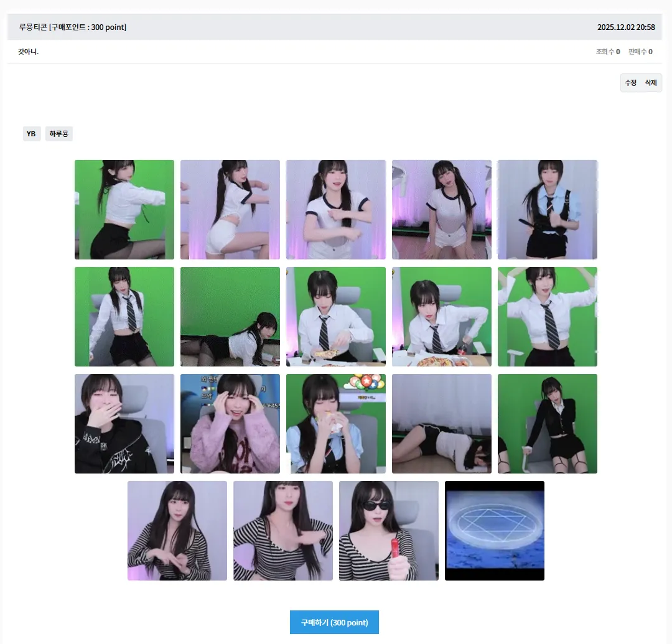Screen dimensions: 672x644
Task: Open the pizza-eating thumbnail
Action: [335, 316]
